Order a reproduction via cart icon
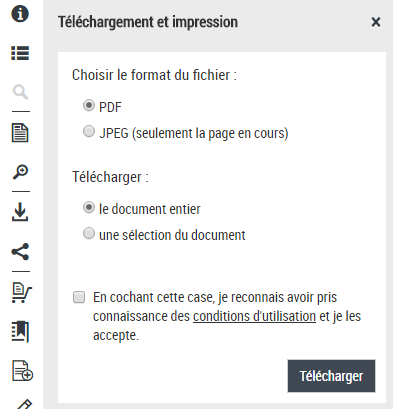 22,293
